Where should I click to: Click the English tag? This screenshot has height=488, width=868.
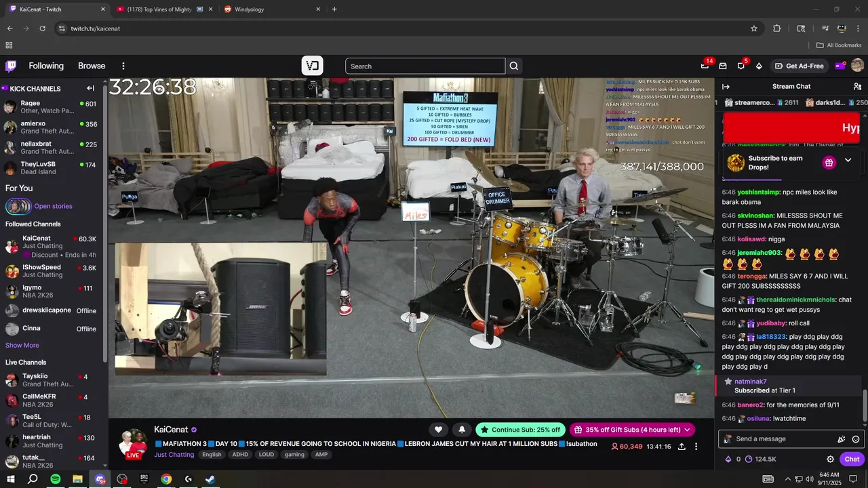212,455
